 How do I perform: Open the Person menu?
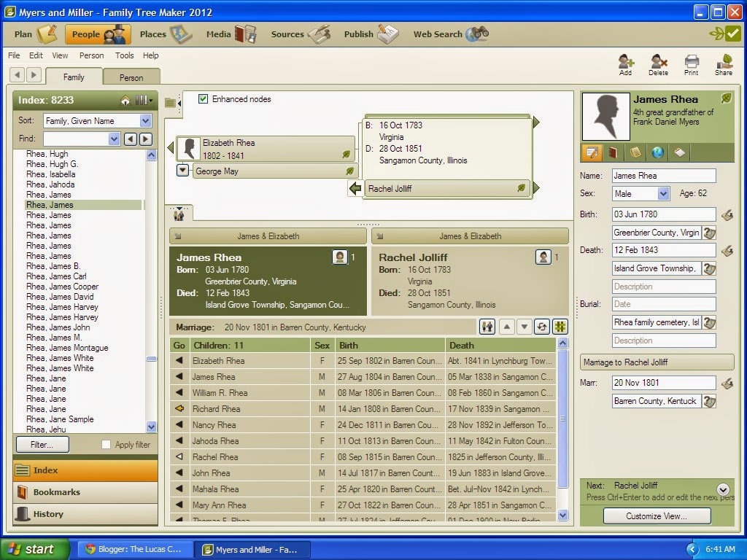click(91, 55)
